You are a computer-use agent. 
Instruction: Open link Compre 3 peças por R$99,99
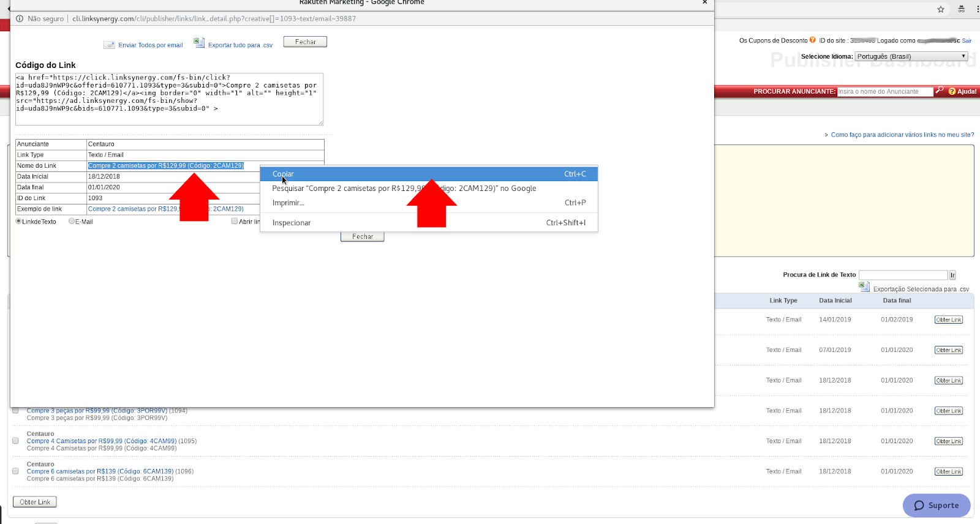tap(97, 411)
